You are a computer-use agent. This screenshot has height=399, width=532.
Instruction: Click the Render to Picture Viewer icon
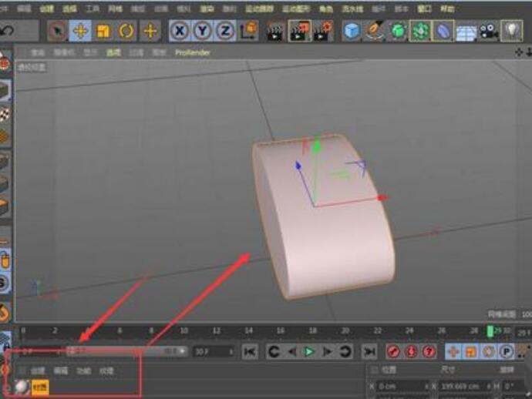click(x=299, y=31)
